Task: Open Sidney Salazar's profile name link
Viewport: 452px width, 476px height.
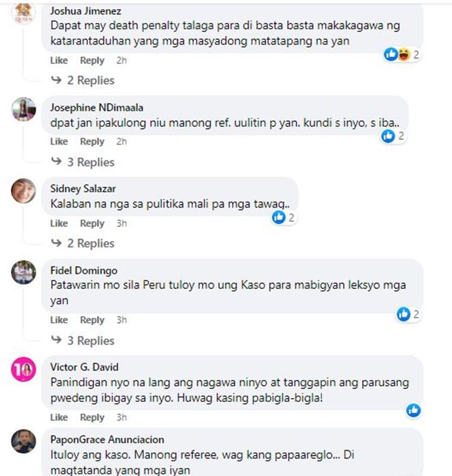Action: tap(83, 188)
